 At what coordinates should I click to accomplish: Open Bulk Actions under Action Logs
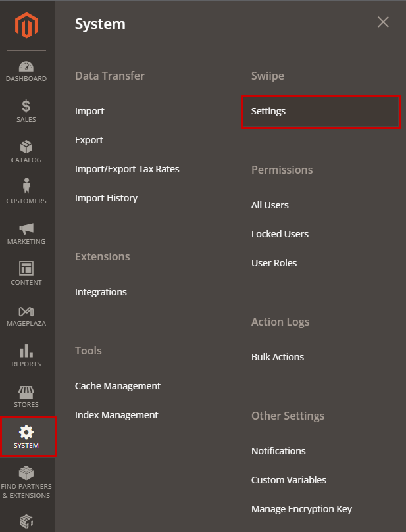tap(278, 357)
